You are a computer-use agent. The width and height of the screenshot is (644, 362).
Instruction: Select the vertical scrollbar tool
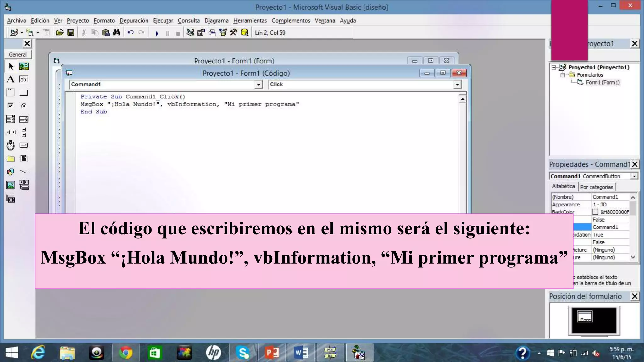(x=24, y=132)
